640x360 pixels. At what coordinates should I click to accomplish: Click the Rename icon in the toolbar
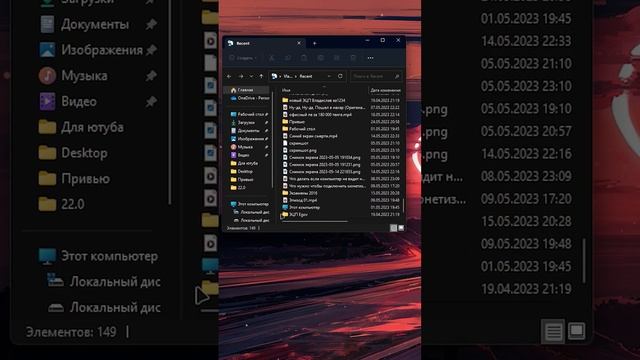[x=320, y=58]
